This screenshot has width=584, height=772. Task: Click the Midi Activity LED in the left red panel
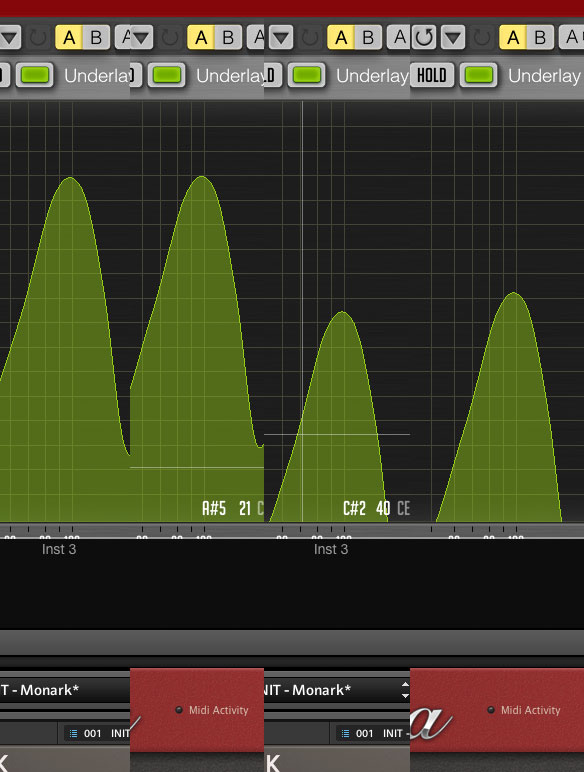tap(179, 710)
